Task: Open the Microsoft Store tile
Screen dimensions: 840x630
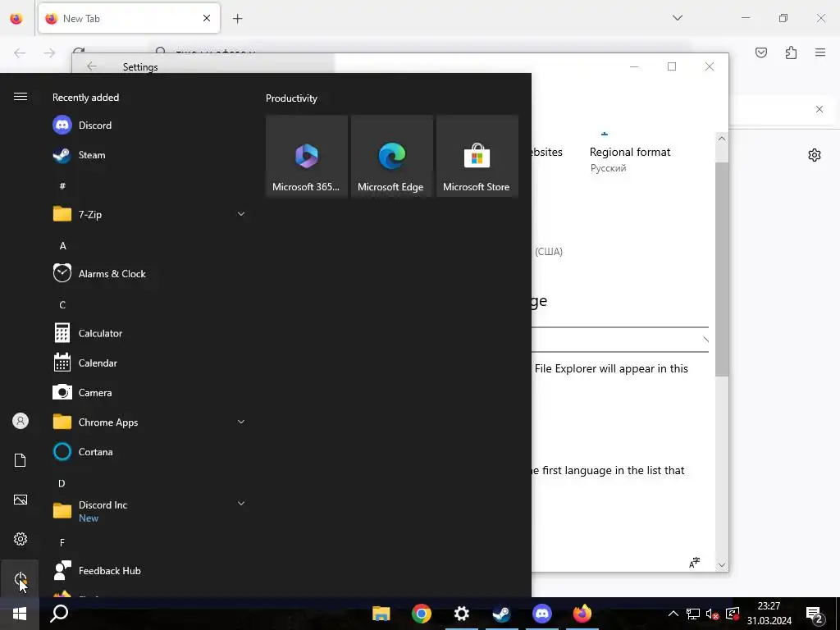Action: point(477,156)
